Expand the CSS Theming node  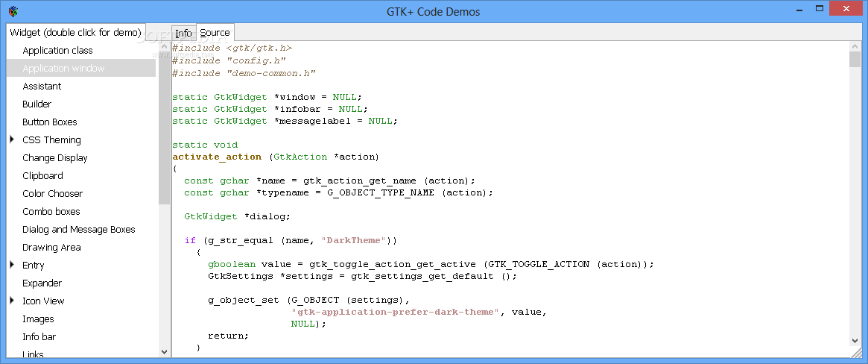[x=12, y=139]
